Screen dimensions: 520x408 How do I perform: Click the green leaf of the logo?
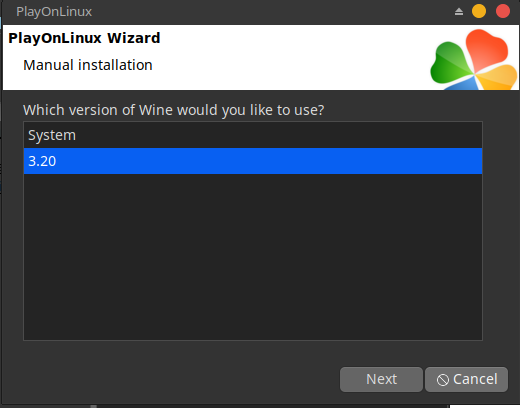[x=450, y=63]
